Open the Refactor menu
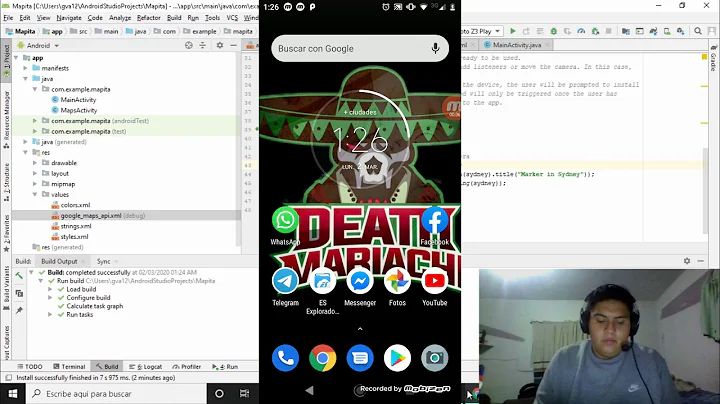Screen dimensions: 720x404 (149, 17)
